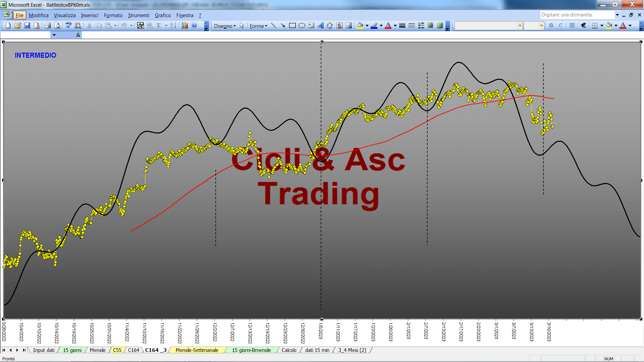This screenshot has width=644, height=362.
Task: Expand the Paste options arrow
Action: [115, 25]
